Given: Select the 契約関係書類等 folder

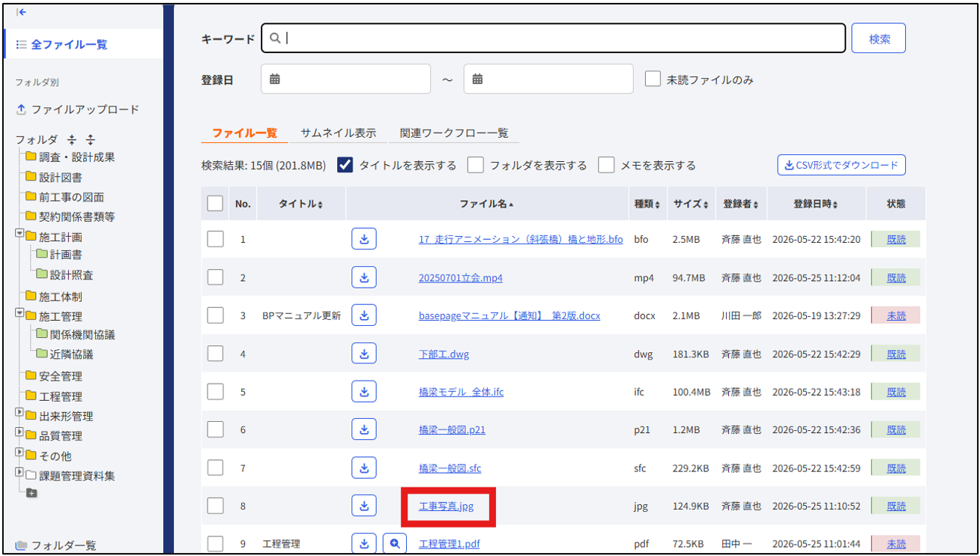Looking at the screenshot, I should tap(76, 217).
